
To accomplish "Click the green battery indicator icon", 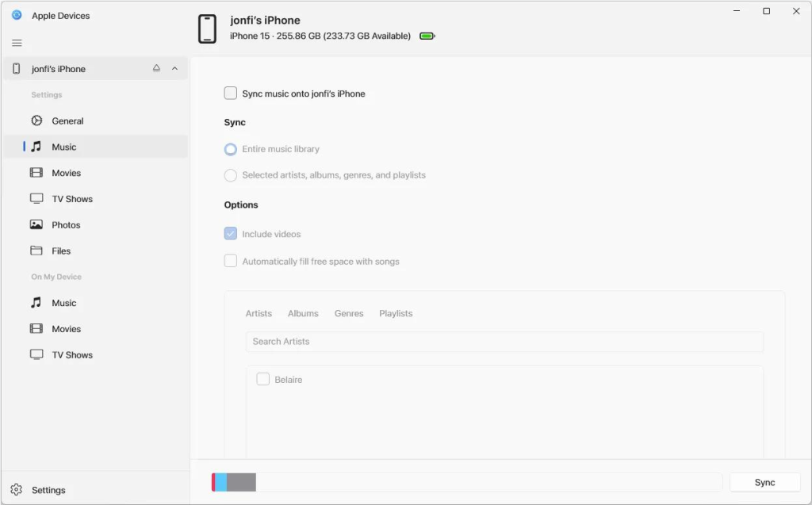I will (x=427, y=36).
